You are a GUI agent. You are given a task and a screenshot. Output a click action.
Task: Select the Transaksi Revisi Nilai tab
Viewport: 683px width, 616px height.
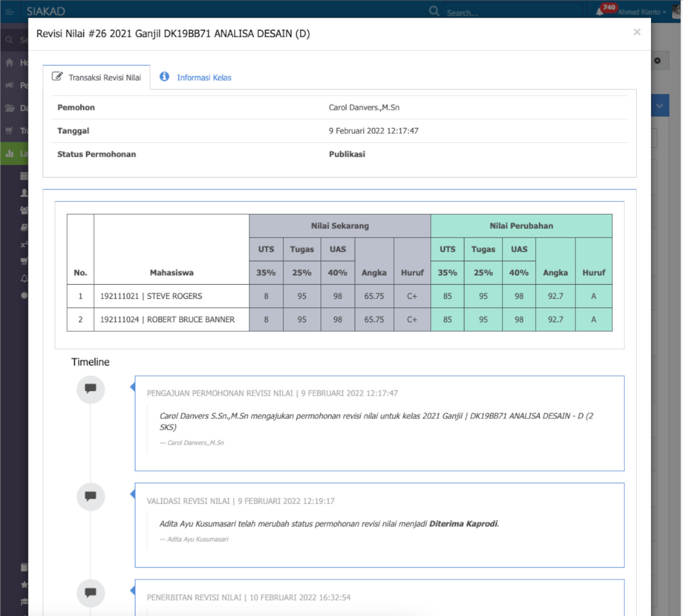coord(97,77)
